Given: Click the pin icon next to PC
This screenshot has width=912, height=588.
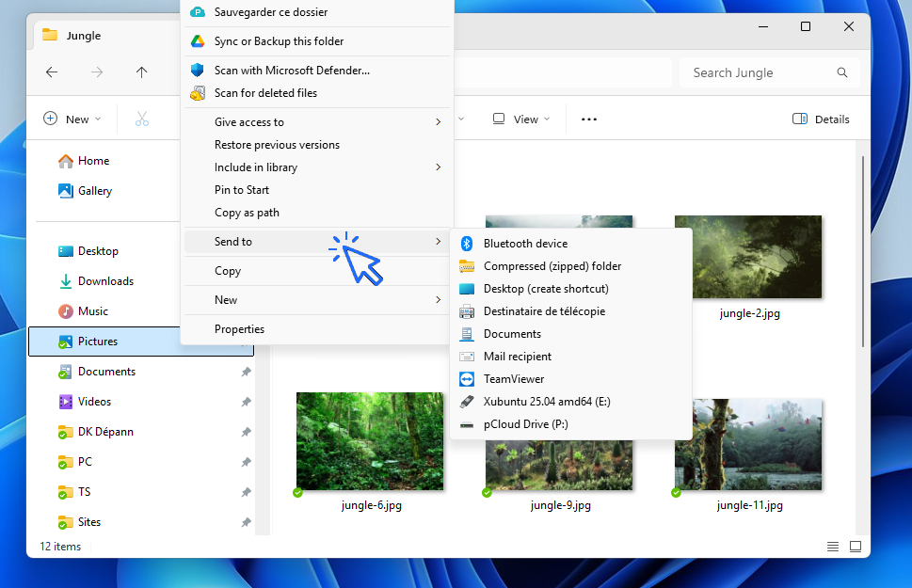Looking at the screenshot, I should tap(246, 462).
